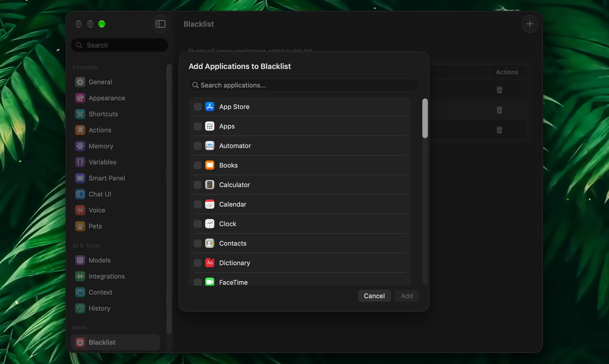Check the Automator checkbox
609x364 pixels.
click(198, 146)
